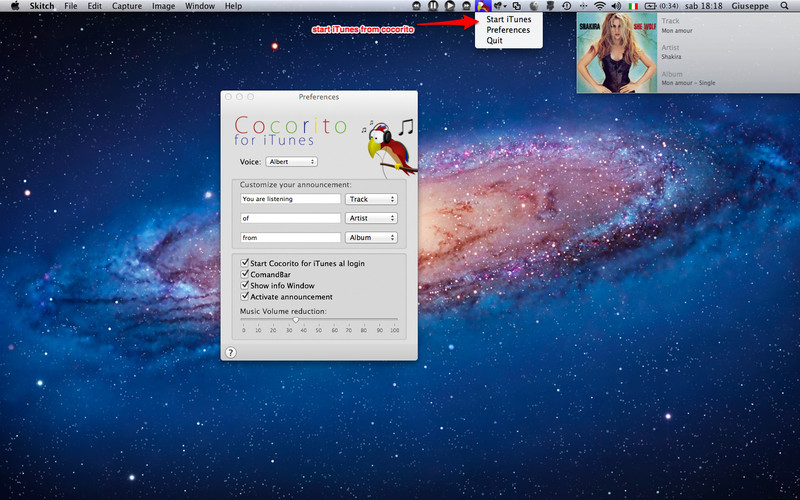Click the date and time sab 18:18
800x500 pixels.
point(704,6)
